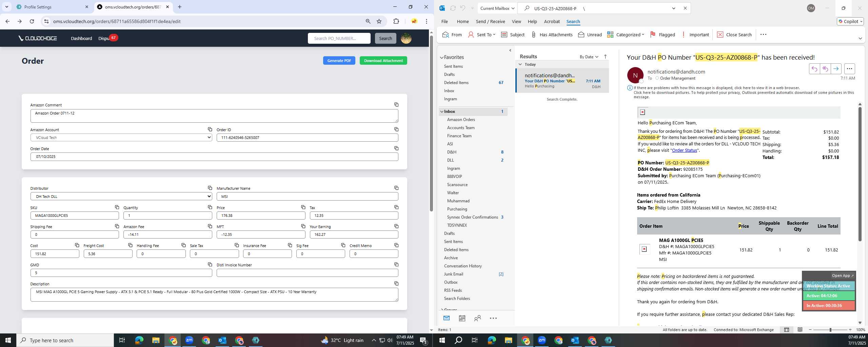Collapse the Favorites folder group

pyautogui.click(x=441, y=58)
